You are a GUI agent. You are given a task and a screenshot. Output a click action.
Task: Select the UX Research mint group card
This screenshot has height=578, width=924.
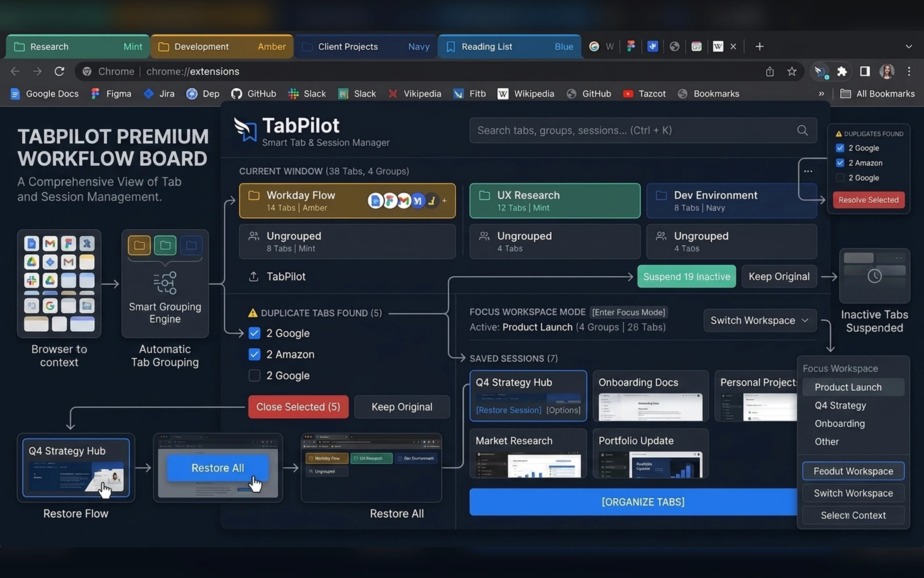(555, 201)
